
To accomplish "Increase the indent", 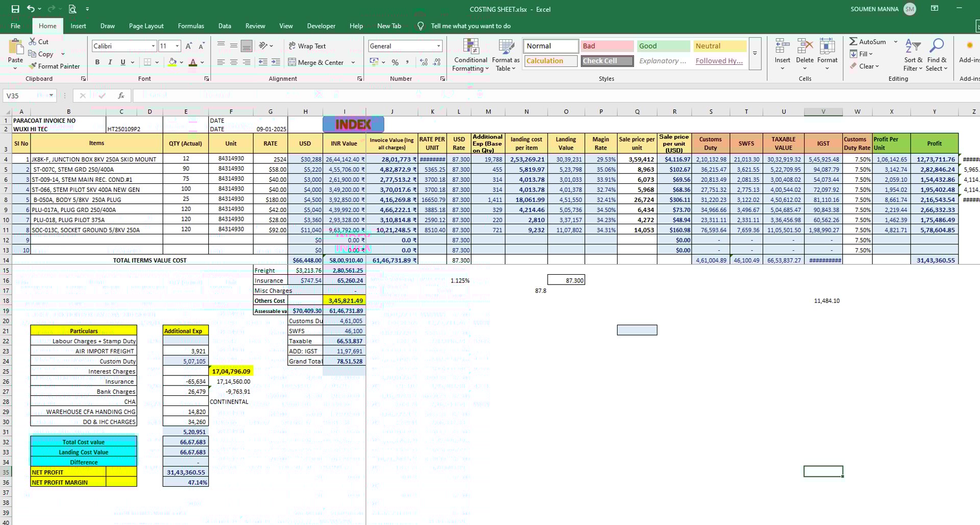I will coord(276,62).
